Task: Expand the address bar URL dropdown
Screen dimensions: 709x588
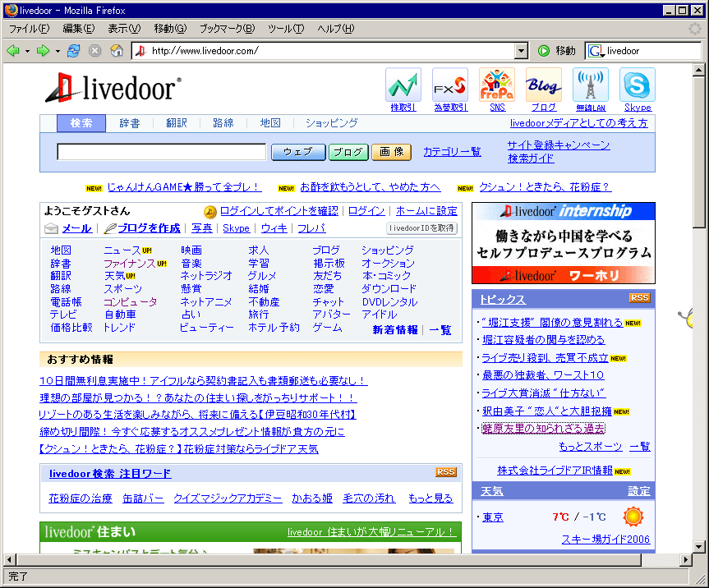Action: (522, 51)
